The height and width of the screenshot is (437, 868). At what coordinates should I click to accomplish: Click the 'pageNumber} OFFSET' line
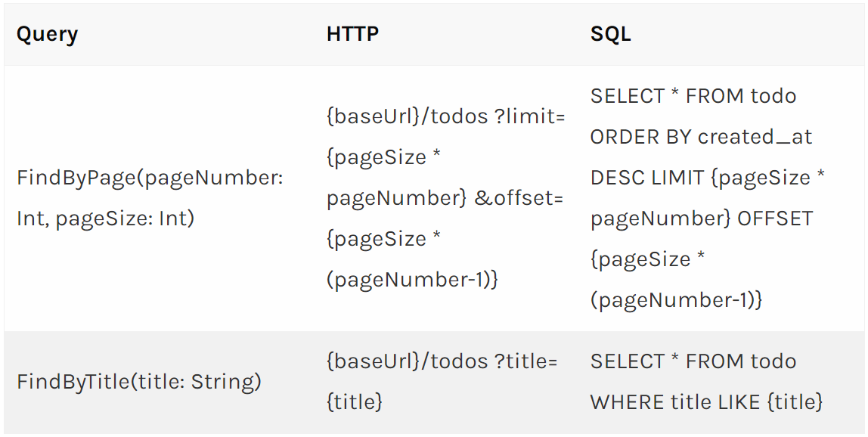(x=702, y=218)
